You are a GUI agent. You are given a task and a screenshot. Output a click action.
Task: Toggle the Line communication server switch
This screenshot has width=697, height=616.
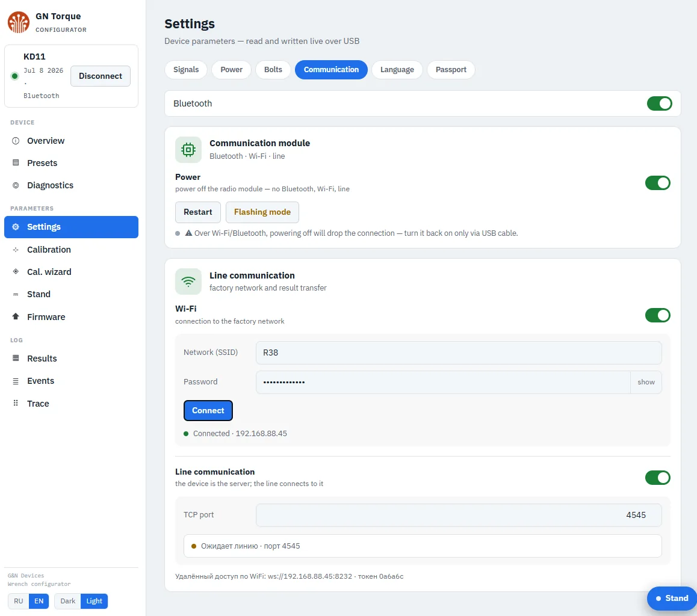click(658, 478)
